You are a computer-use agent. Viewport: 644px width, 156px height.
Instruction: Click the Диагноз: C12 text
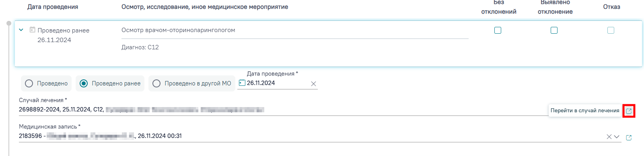(140, 47)
